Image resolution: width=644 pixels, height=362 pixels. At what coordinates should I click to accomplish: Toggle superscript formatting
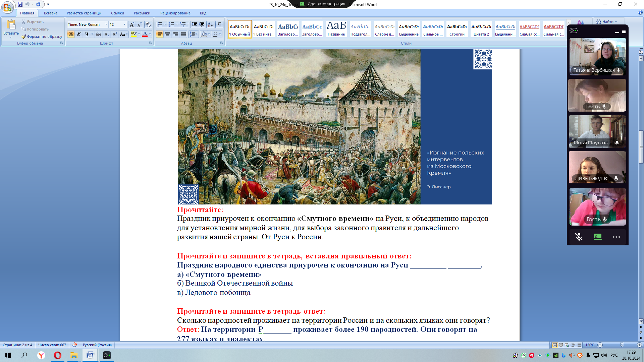114,34
